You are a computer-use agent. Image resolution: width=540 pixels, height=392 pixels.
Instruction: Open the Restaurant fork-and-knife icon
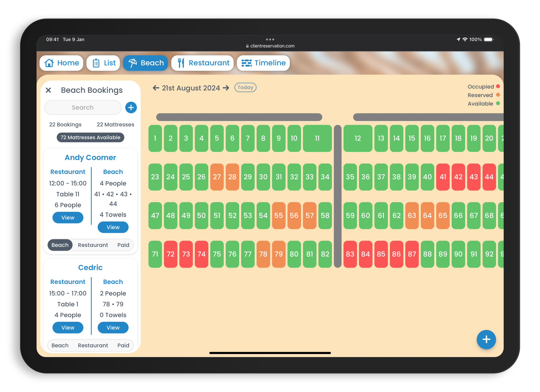181,63
